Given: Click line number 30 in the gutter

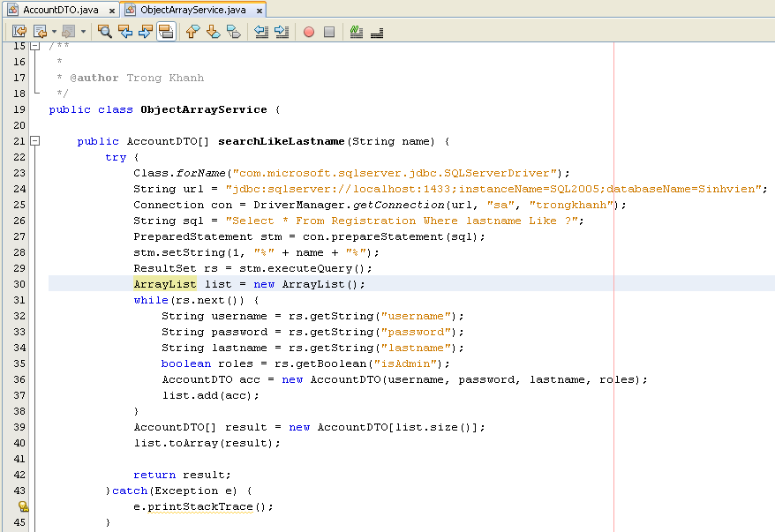Looking at the screenshot, I should (x=19, y=284).
